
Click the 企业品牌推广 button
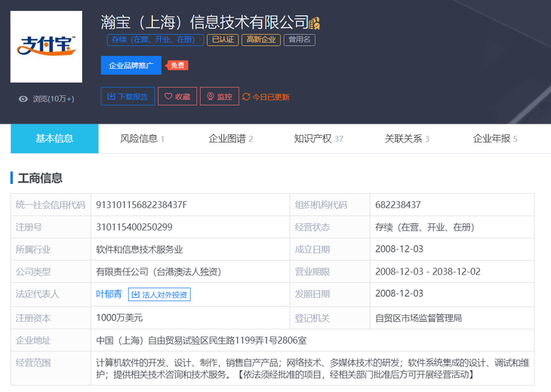point(131,66)
